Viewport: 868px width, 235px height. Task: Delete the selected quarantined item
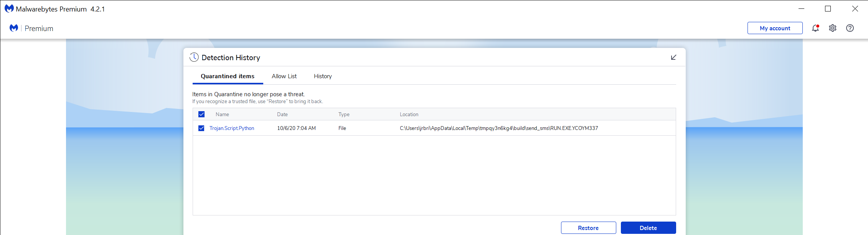pos(648,228)
